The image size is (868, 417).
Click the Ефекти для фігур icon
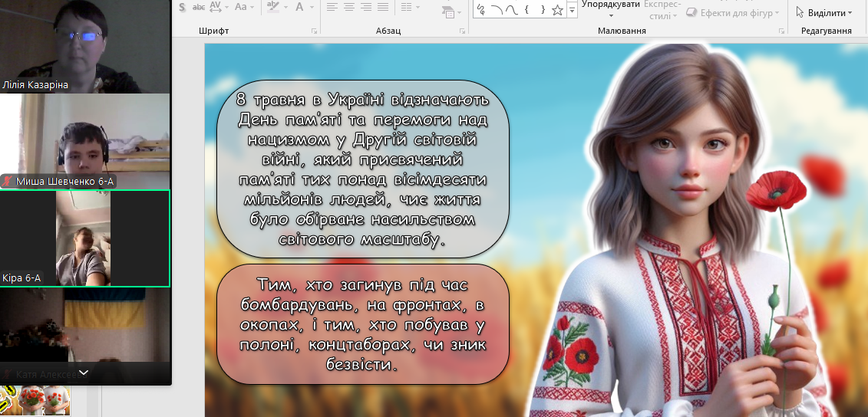691,12
